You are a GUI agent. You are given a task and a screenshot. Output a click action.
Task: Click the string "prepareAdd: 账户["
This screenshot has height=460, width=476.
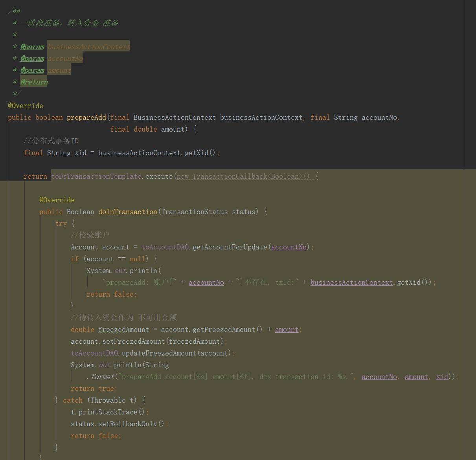click(x=140, y=282)
